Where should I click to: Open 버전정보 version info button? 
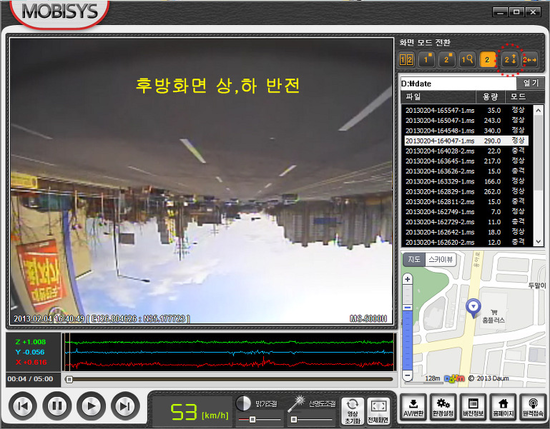[473, 407]
